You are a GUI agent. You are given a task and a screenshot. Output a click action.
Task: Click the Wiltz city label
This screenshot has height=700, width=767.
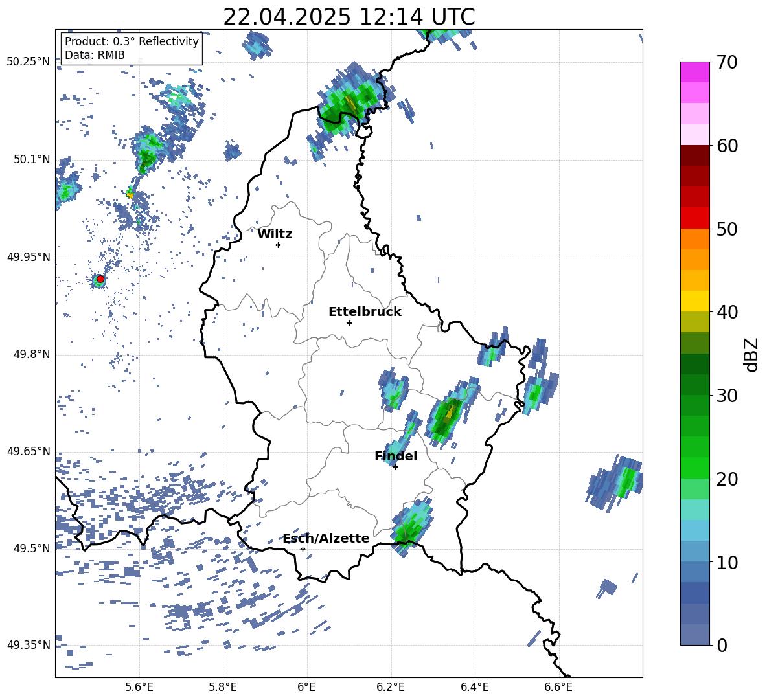(275, 234)
